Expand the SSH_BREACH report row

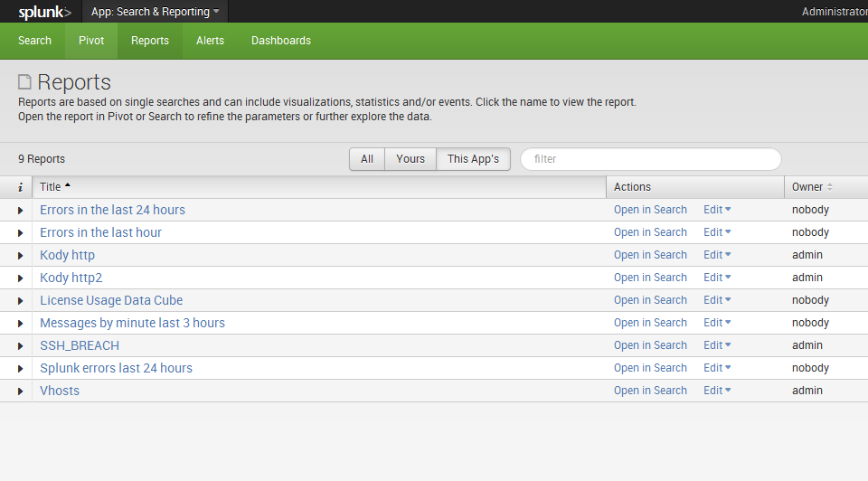click(x=20, y=345)
